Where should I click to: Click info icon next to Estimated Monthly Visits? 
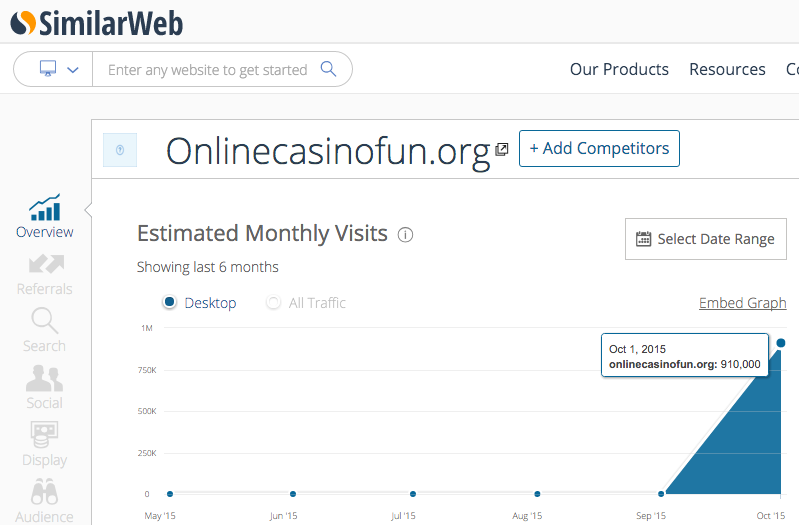click(x=405, y=235)
